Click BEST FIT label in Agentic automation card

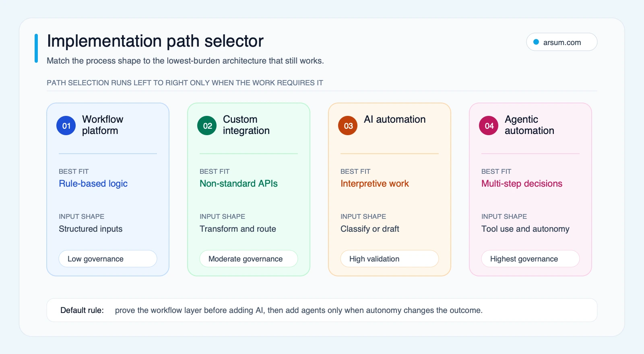pos(496,171)
